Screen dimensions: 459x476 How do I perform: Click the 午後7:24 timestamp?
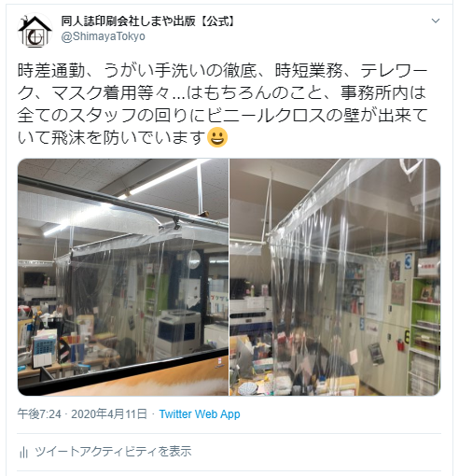39,414
